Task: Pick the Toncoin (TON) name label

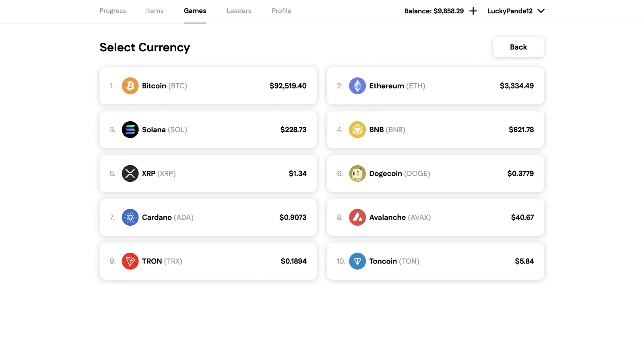Action: click(394, 261)
